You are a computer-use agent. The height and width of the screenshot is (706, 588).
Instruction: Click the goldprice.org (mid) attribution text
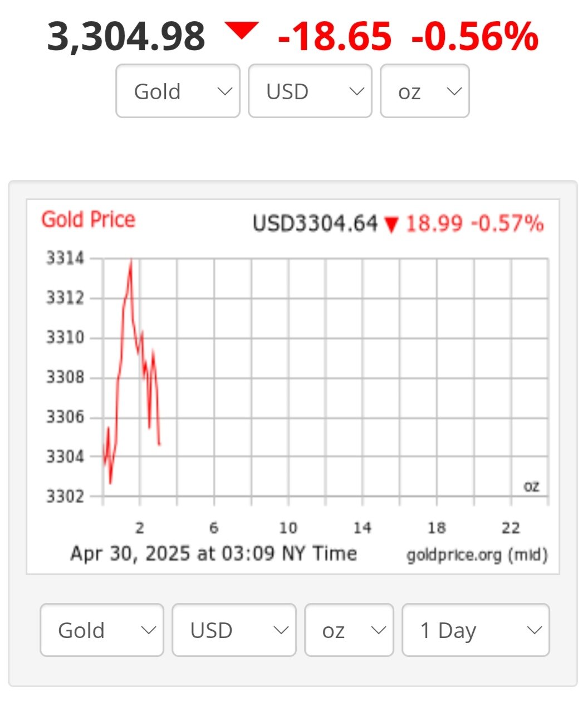[477, 555]
